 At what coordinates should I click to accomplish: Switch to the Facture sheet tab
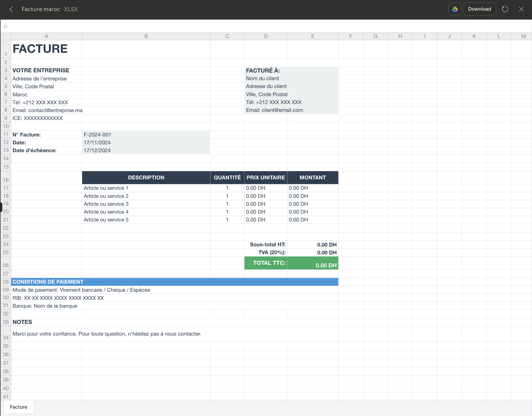tap(18, 407)
